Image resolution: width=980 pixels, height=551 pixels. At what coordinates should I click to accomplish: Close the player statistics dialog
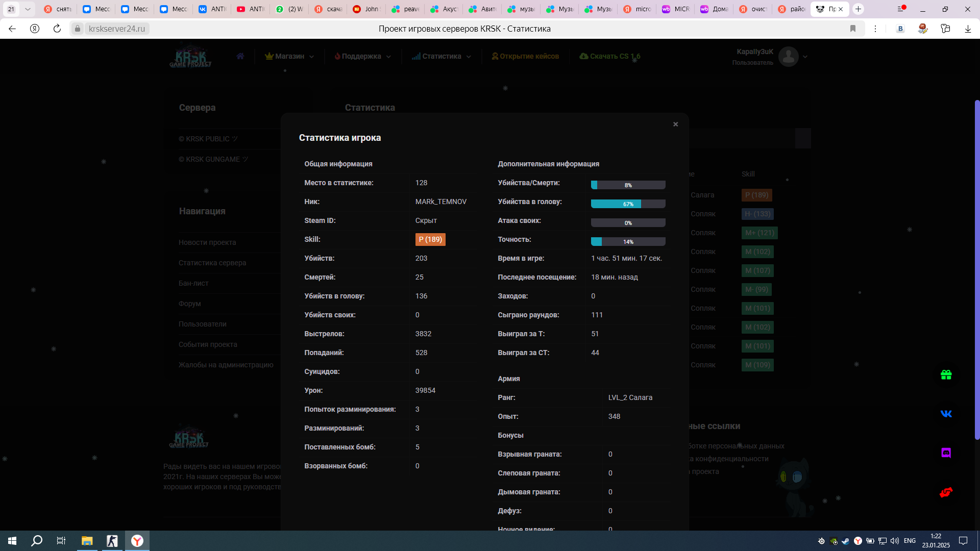[x=675, y=124]
